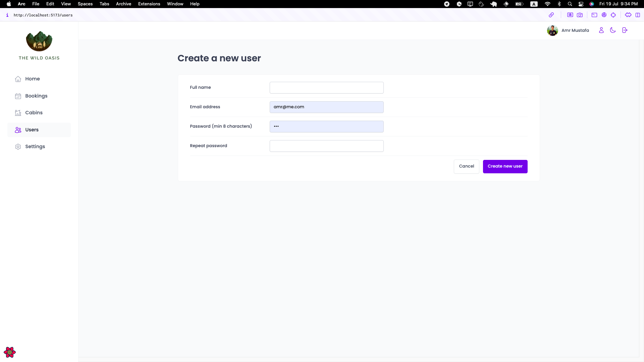Click the logout icon in the header
Image resolution: width=644 pixels, height=362 pixels.
point(625,30)
